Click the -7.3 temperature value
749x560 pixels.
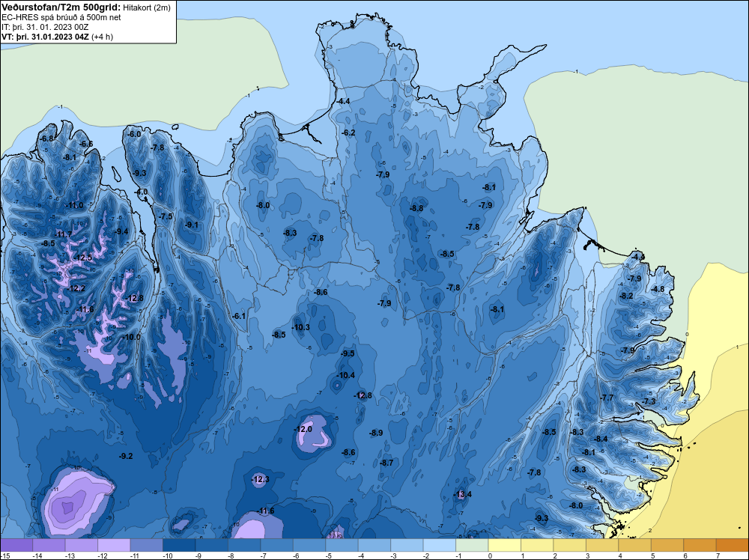[649, 401]
